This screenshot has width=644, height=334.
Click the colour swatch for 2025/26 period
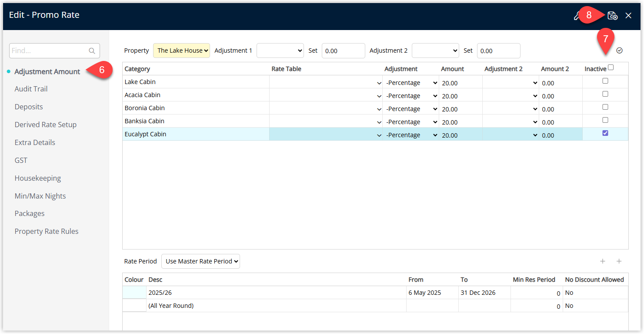tap(134, 293)
